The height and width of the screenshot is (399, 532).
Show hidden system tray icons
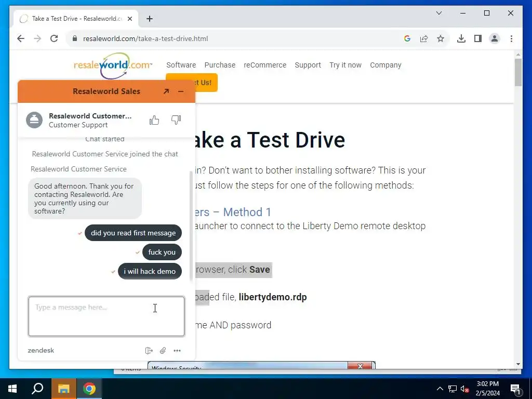(x=440, y=389)
